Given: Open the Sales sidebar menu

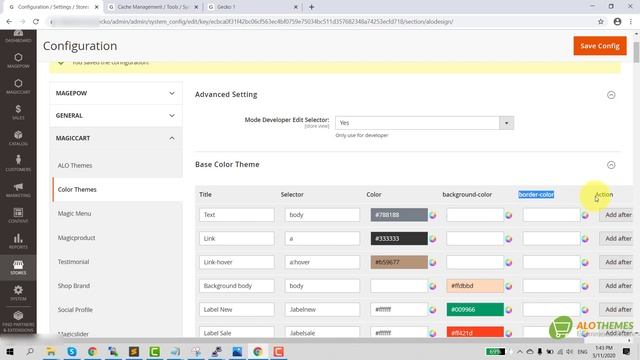Looking at the screenshot, I should tap(18, 112).
